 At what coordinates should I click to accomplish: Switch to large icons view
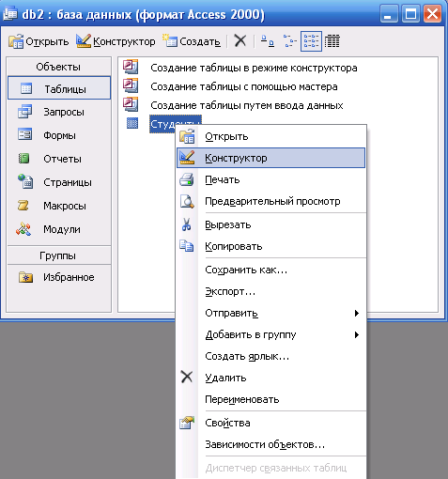point(268,41)
